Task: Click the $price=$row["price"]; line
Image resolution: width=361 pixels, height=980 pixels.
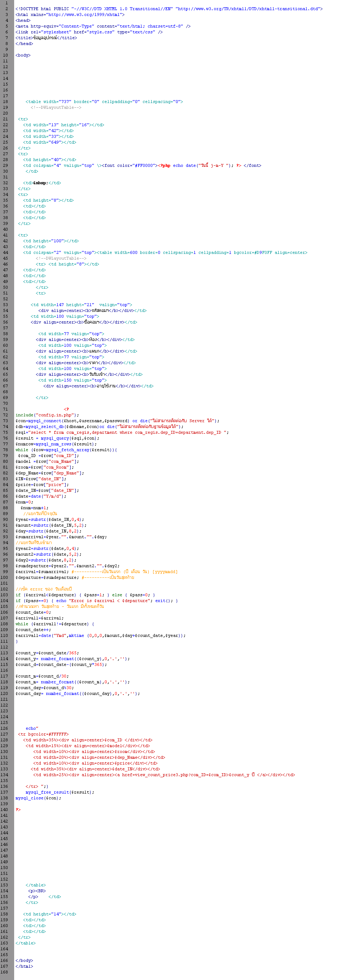Action: click(42, 485)
